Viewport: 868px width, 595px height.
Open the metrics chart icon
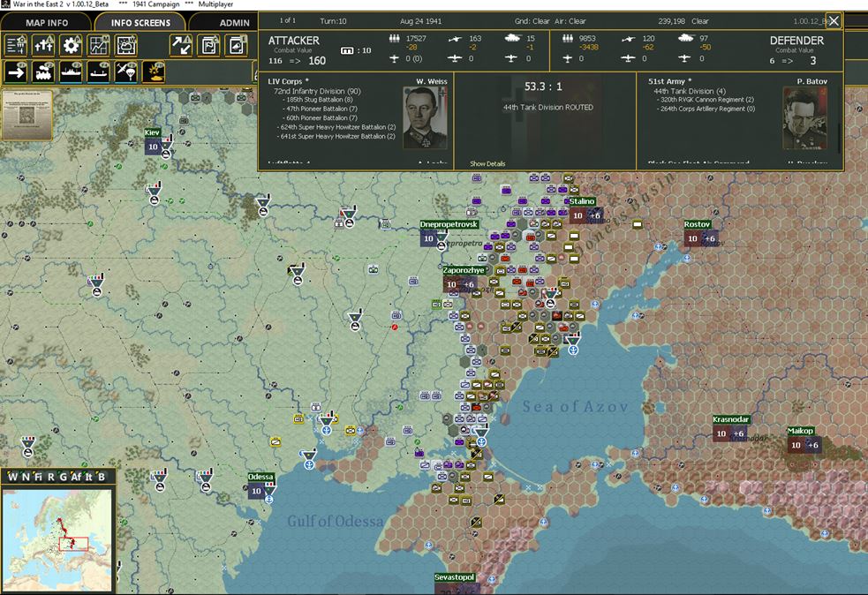click(x=99, y=45)
